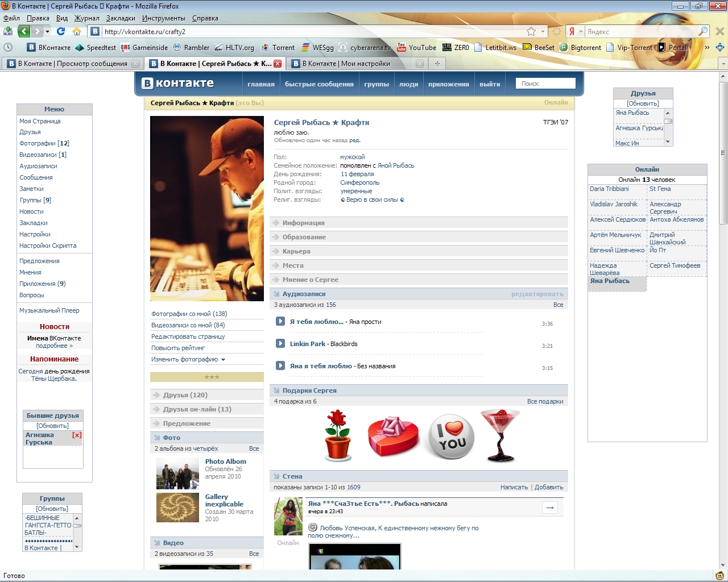
Task: Open Настройки Скрипта in left menu
Action: click(48, 246)
